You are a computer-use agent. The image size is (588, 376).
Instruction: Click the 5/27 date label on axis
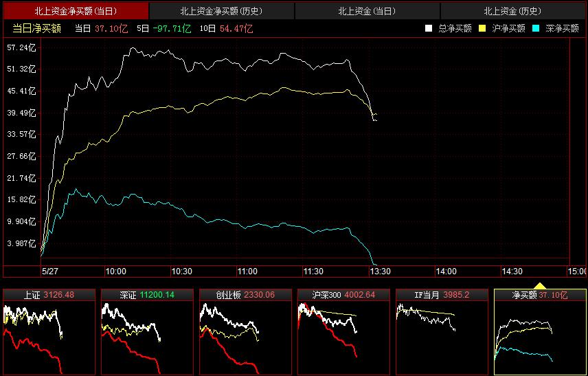coord(50,272)
